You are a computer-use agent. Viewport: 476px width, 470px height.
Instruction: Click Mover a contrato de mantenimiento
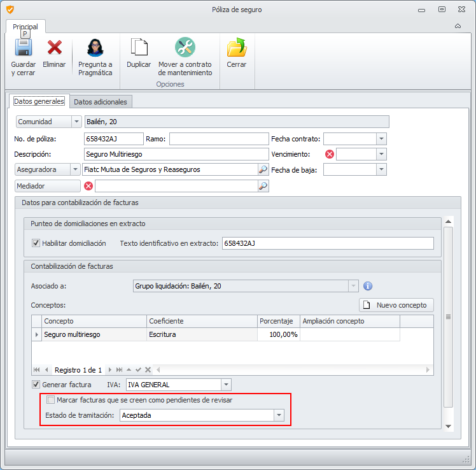pyautogui.click(x=185, y=57)
